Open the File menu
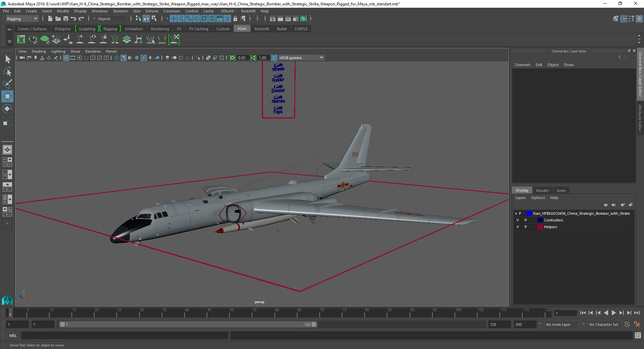Screen dimensions: 644x349 tap(6, 11)
